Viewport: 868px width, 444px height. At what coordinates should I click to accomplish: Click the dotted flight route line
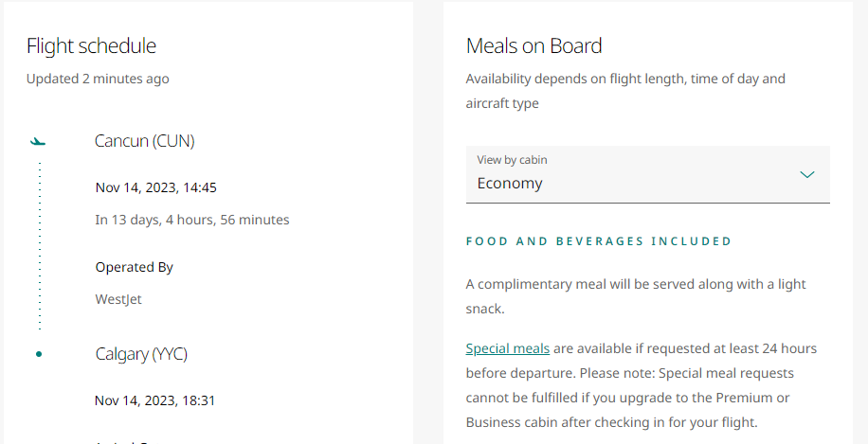[x=39, y=246]
